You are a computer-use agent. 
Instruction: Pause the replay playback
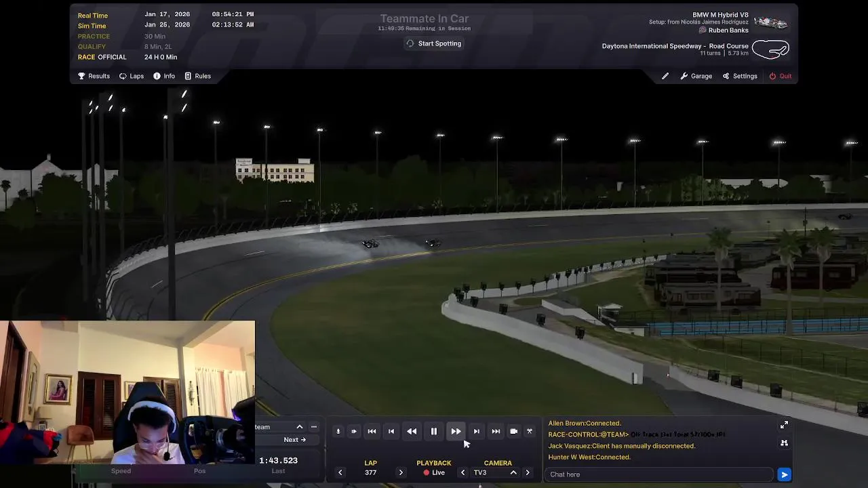[434, 431]
